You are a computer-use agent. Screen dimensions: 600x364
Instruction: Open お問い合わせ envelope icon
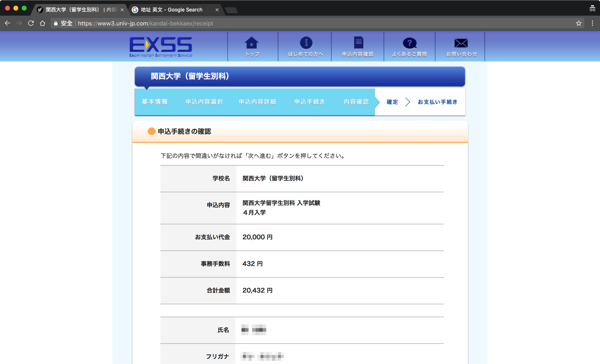[461, 43]
